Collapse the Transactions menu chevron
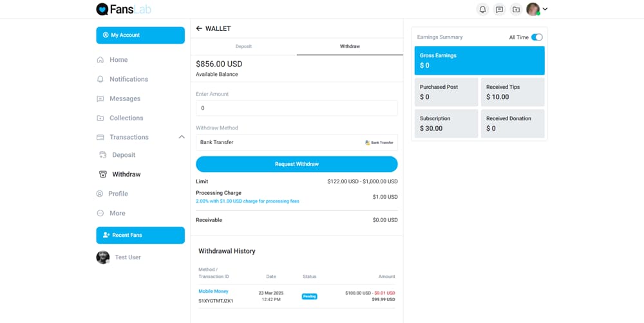 point(182,137)
